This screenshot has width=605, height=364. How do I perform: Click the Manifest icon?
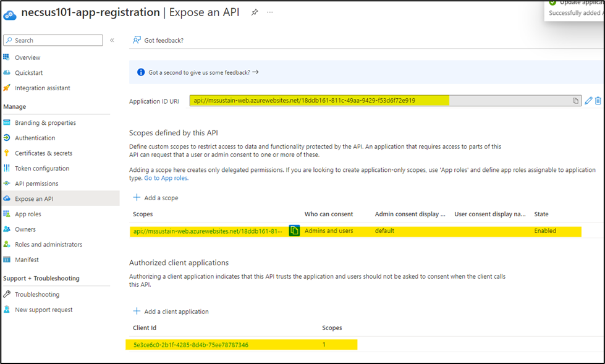pyautogui.click(x=7, y=260)
